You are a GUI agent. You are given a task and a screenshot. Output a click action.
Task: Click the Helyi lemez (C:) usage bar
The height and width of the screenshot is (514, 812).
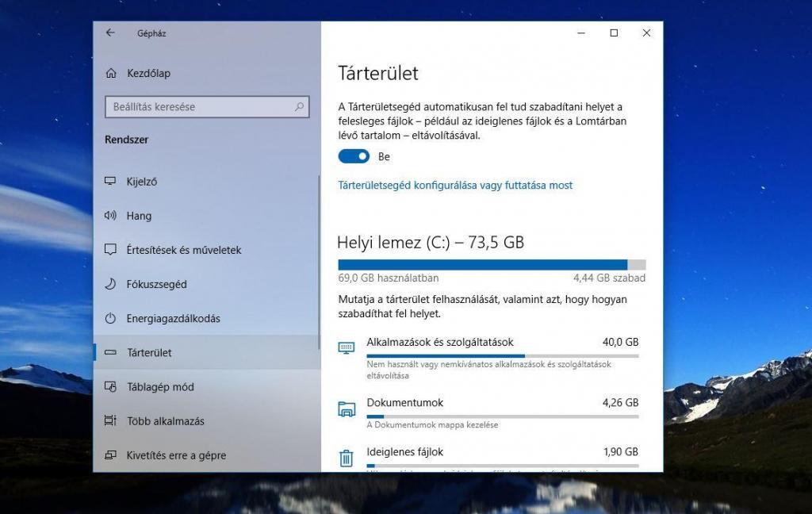point(492,265)
